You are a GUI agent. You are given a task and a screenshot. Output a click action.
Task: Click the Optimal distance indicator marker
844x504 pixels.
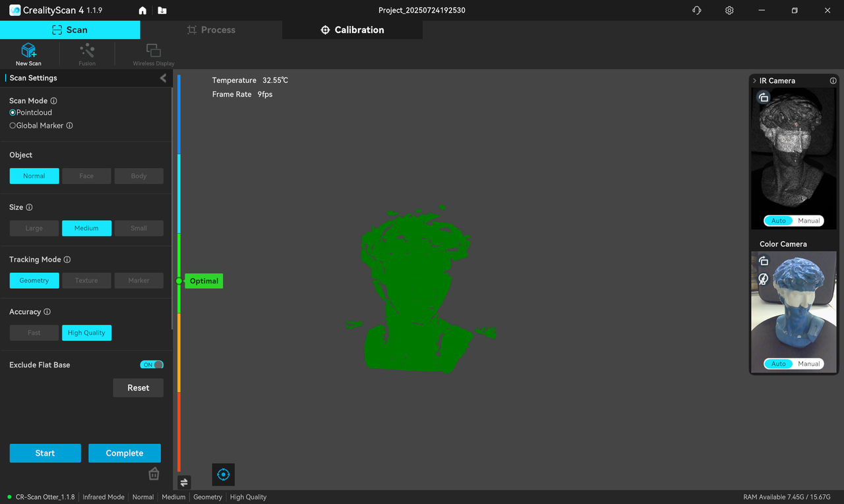click(203, 281)
